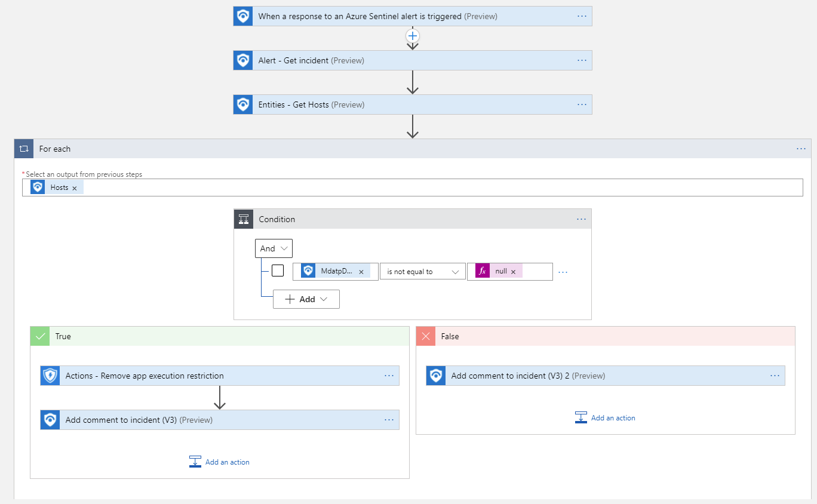Screen dimensions: 817x504
Task: Click the Sentinel icon on Add comment to incident (V3)
Action: [50, 420]
